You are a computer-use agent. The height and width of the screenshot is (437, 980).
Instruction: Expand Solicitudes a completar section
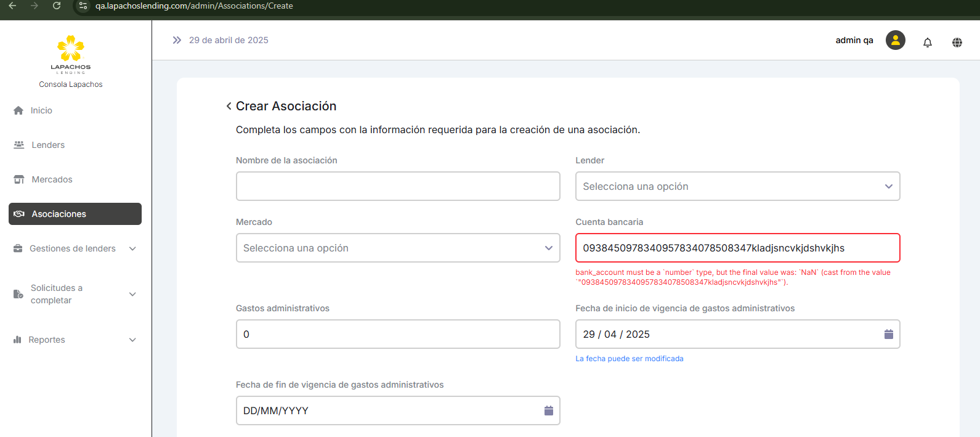74,294
